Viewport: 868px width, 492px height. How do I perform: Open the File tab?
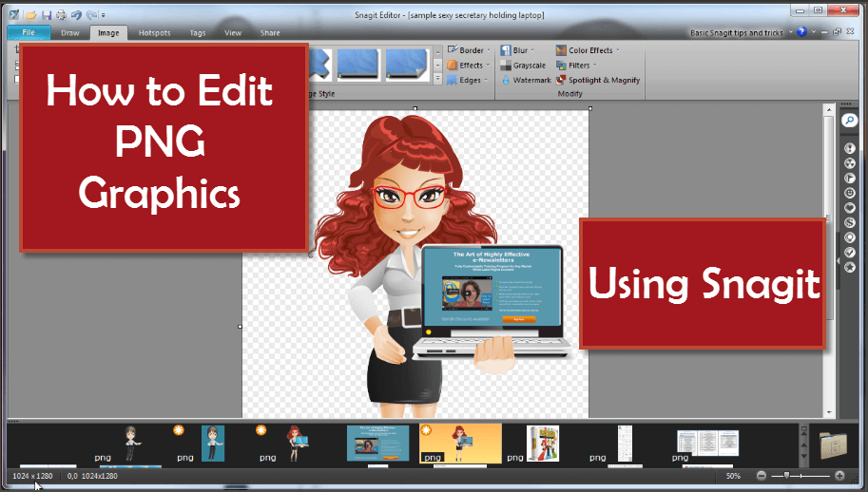click(x=29, y=32)
